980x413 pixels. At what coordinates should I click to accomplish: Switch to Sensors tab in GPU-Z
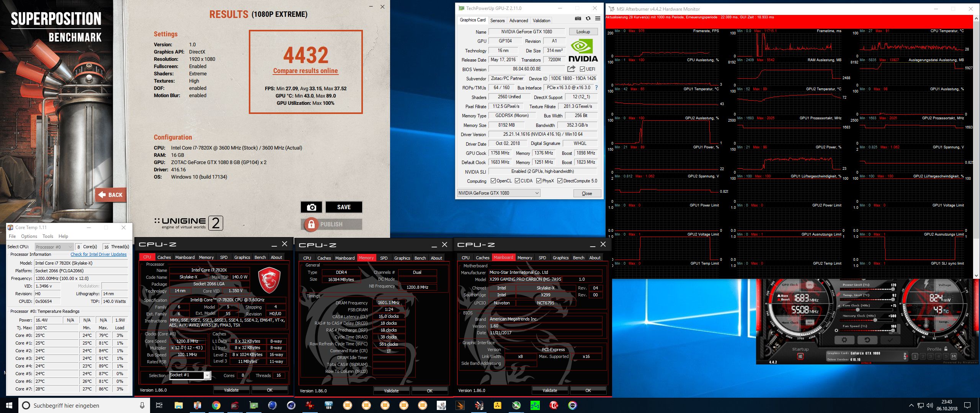[497, 21]
